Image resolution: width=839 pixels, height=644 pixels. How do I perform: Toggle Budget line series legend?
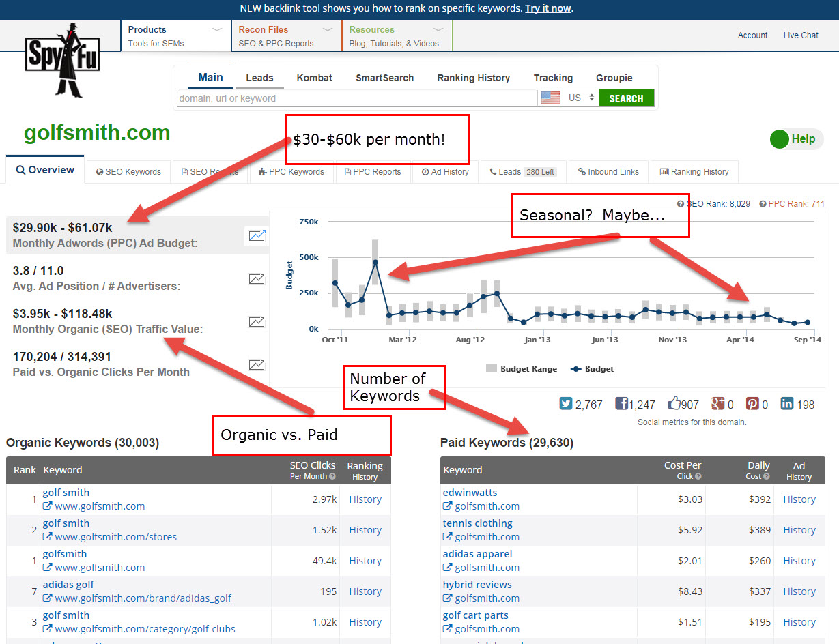(592, 369)
